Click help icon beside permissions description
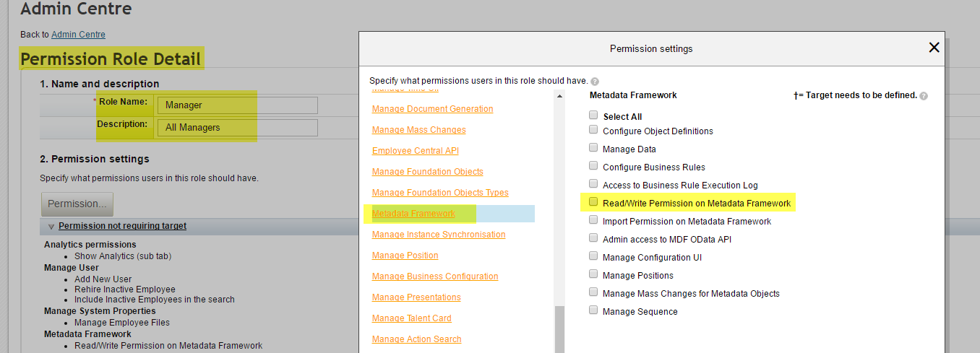Viewport: 980px width, 353px height. coord(595,82)
